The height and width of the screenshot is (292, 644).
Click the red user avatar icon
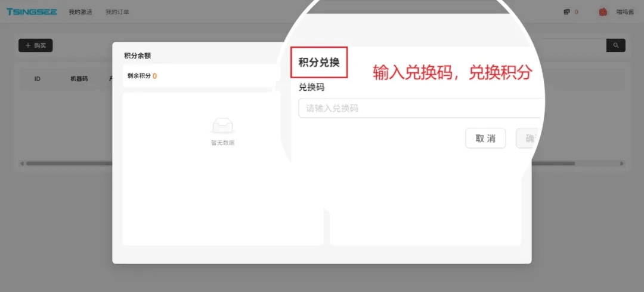pos(603,12)
